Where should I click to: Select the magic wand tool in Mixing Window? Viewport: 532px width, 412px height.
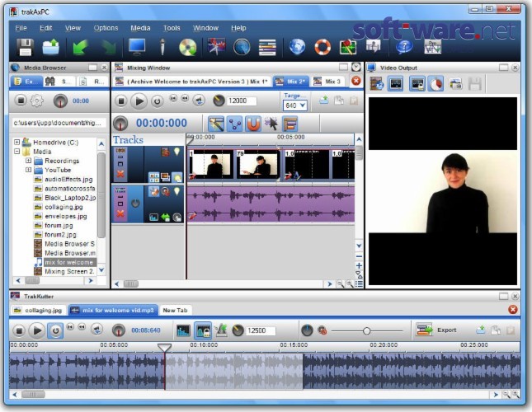pyautogui.click(x=216, y=124)
